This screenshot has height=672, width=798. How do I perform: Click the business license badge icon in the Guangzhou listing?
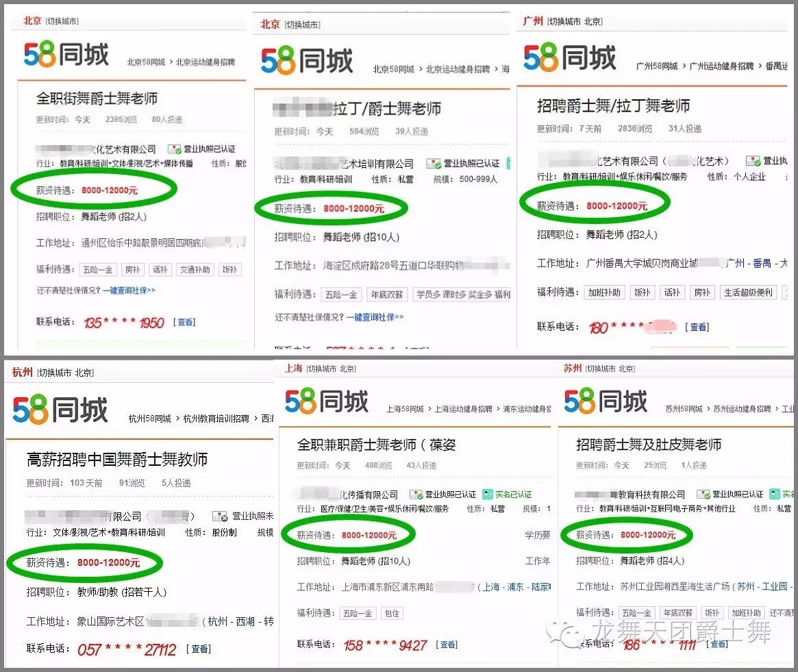click(753, 161)
